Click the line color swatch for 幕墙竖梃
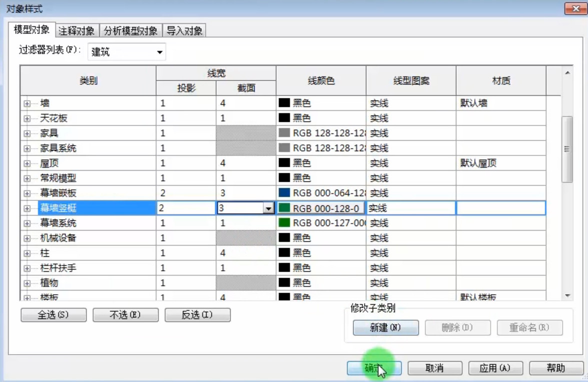The height and width of the screenshot is (382, 588). (x=284, y=208)
